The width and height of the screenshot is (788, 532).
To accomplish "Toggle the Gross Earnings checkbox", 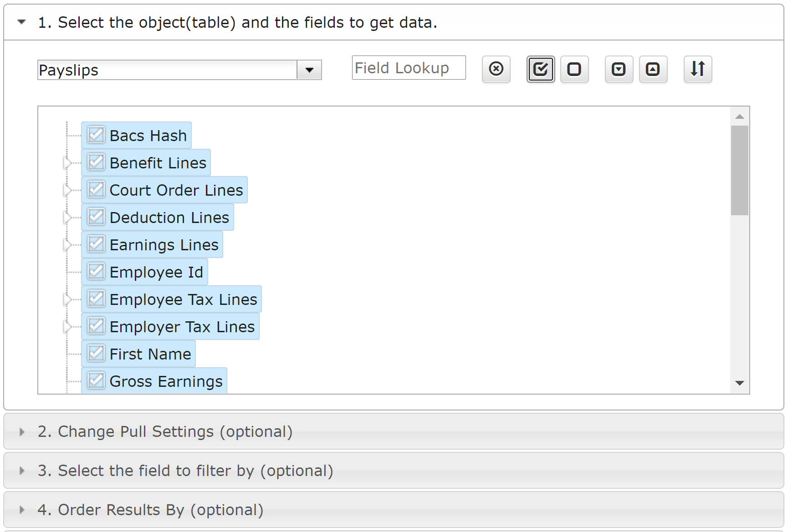I will point(96,380).
